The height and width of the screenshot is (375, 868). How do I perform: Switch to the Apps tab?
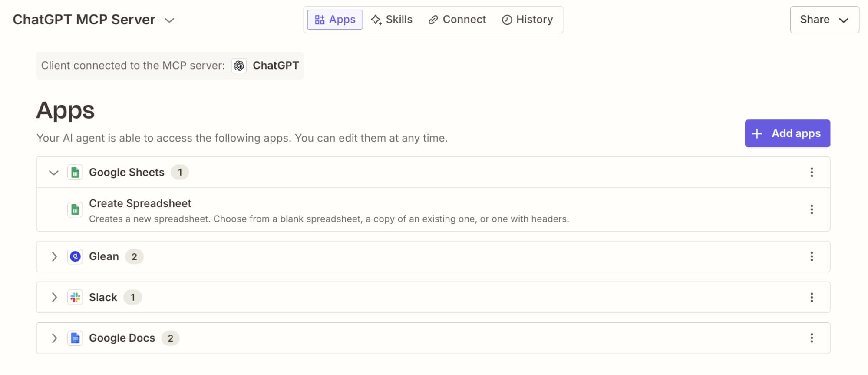pos(335,20)
